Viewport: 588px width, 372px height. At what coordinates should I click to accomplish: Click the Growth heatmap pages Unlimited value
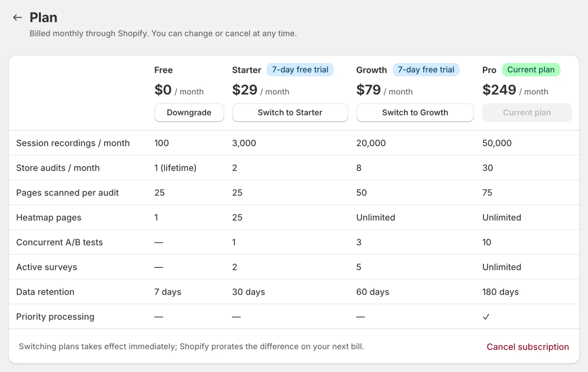(376, 218)
